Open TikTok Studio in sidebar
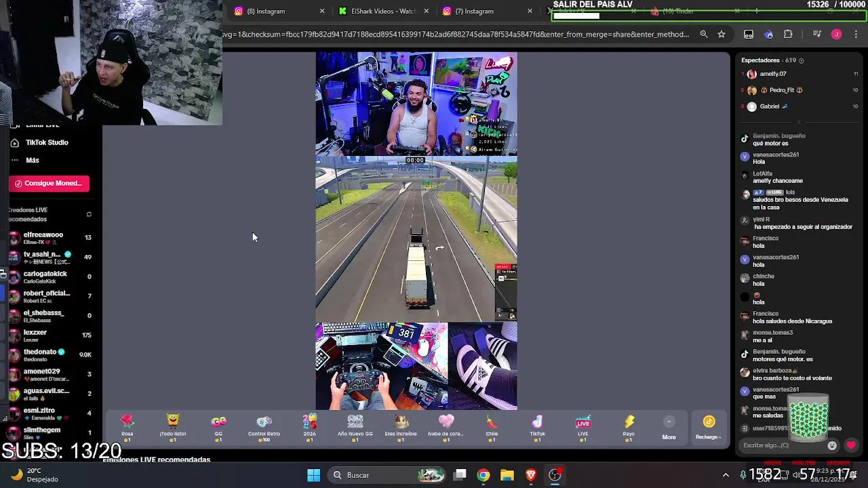Viewport: 868px width, 488px height. click(x=47, y=142)
